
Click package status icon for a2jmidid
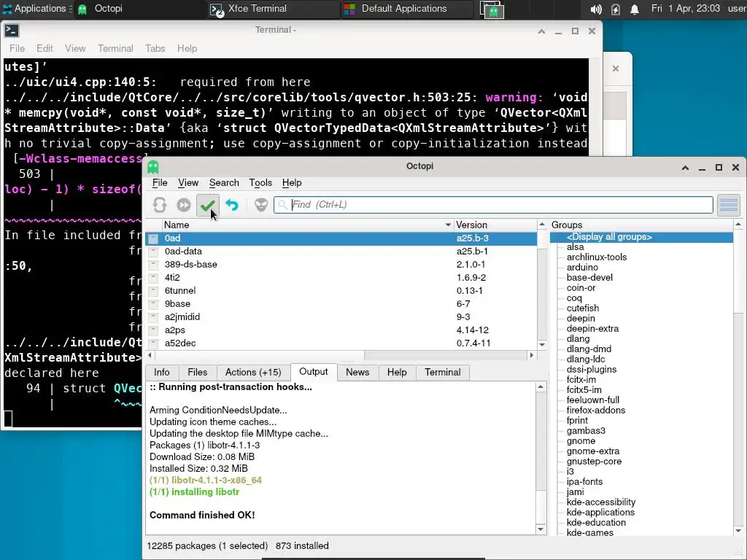(x=153, y=316)
